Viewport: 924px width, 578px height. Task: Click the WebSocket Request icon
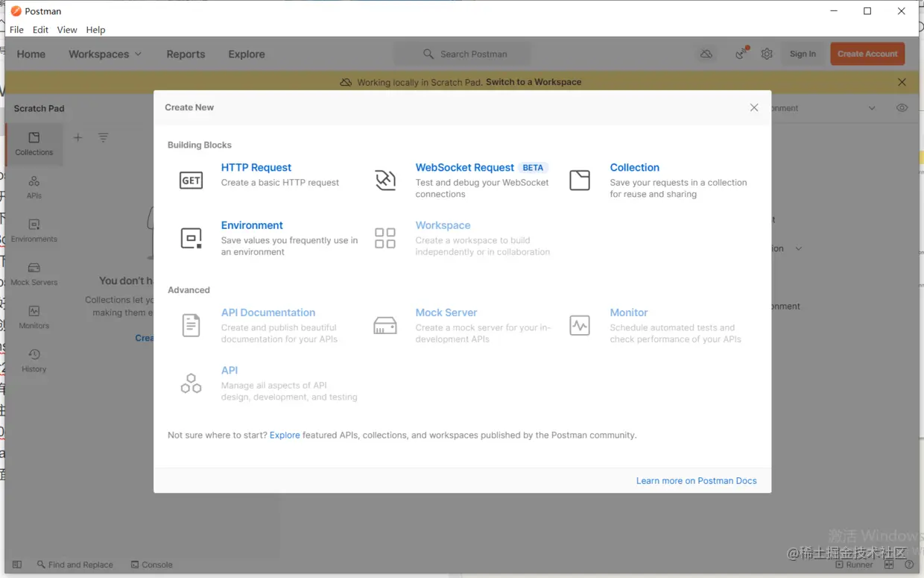[x=385, y=180]
